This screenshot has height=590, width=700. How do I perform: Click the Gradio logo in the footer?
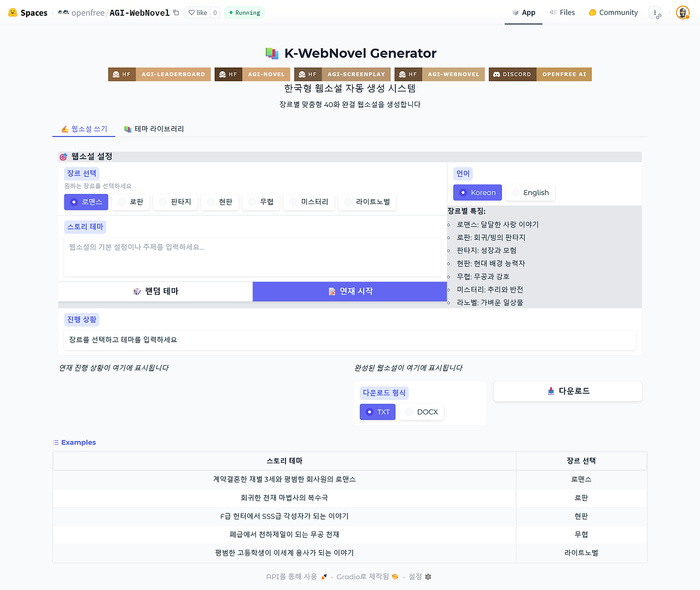point(394,576)
